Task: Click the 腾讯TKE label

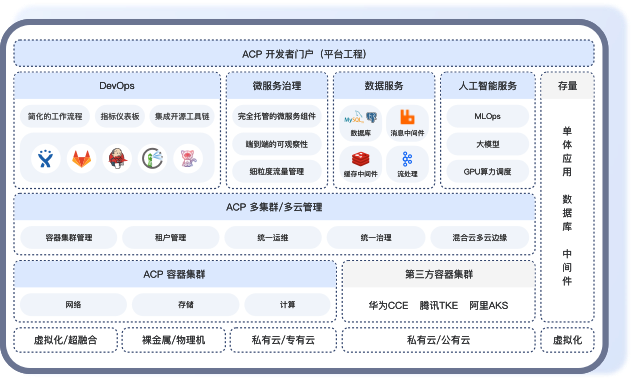Action: (x=439, y=306)
